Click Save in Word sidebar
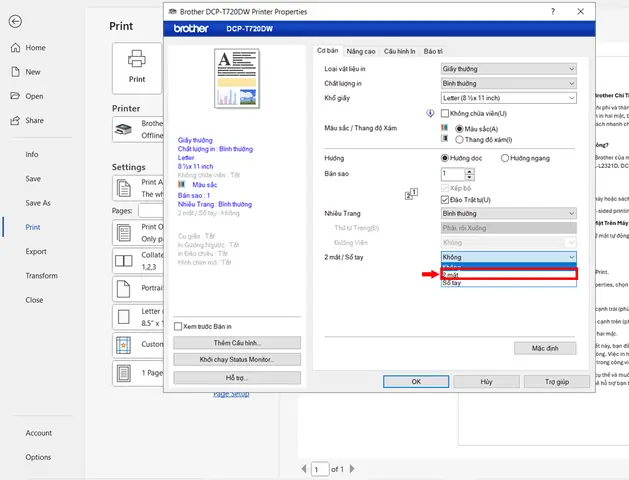Viewport: 629px width, 480px height. (x=33, y=179)
